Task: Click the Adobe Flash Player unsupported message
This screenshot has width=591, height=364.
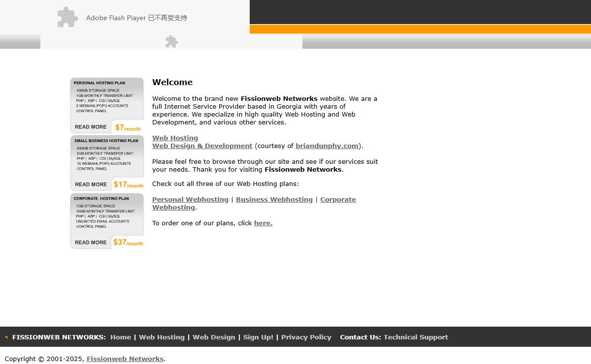Action: tap(136, 18)
